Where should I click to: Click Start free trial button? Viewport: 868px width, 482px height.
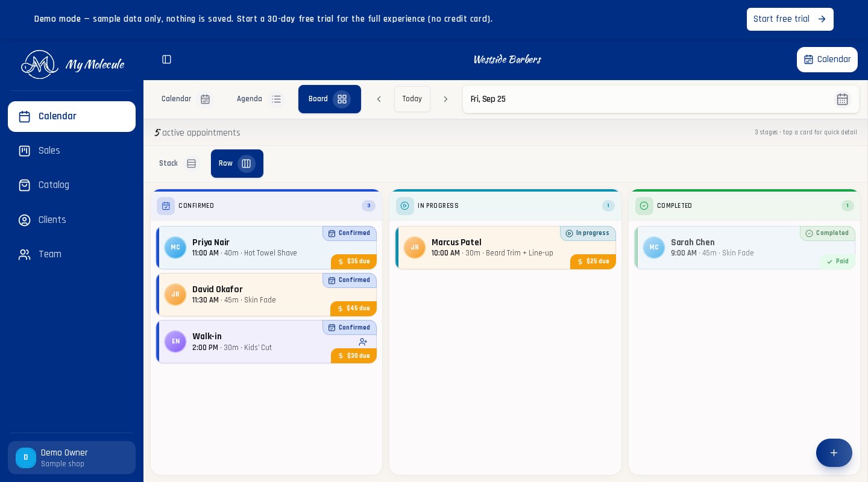(790, 19)
